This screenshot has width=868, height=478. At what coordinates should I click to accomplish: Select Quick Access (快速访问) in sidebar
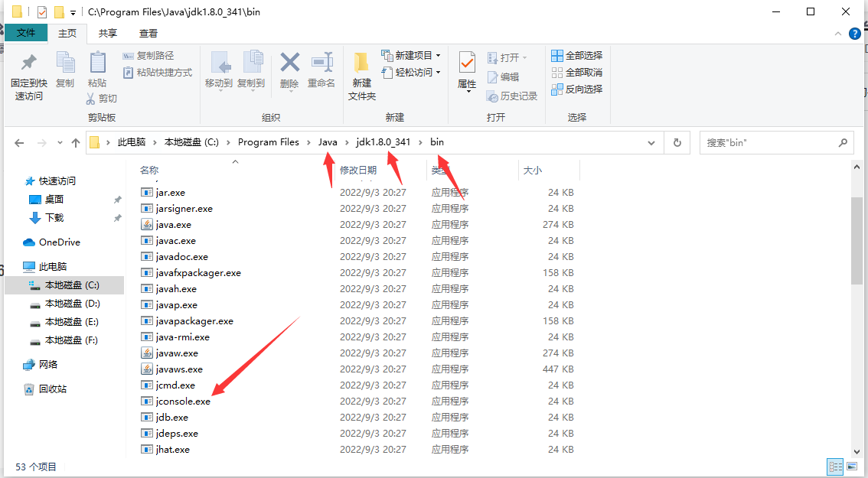pos(57,181)
